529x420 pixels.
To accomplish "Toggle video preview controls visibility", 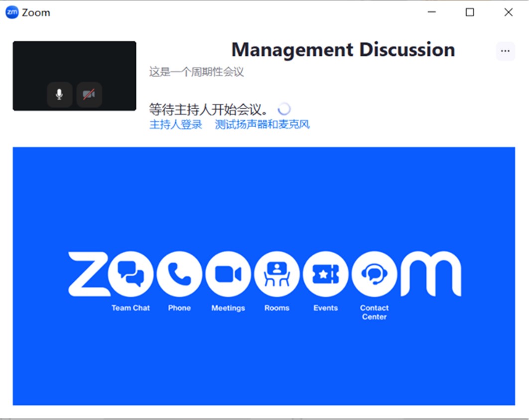I will click(74, 75).
